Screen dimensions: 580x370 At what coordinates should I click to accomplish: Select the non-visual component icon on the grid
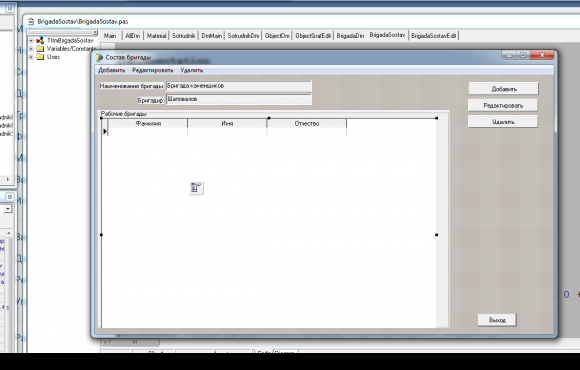pyautogui.click(x=196, y=188)
